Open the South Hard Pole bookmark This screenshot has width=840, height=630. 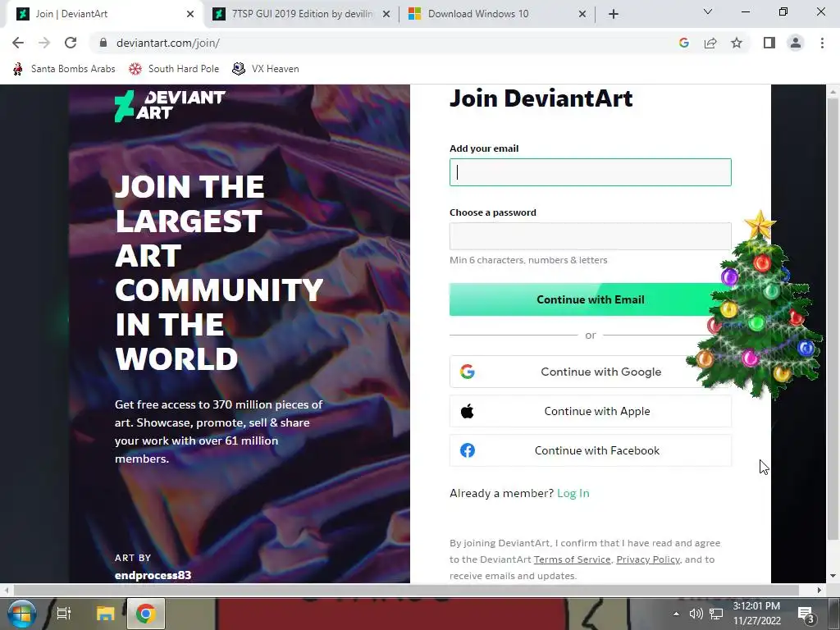click(x=174, y=69)
